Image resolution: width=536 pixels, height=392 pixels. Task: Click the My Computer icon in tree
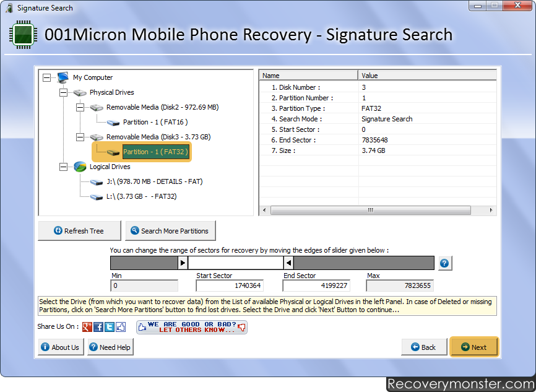pos(63,77)
